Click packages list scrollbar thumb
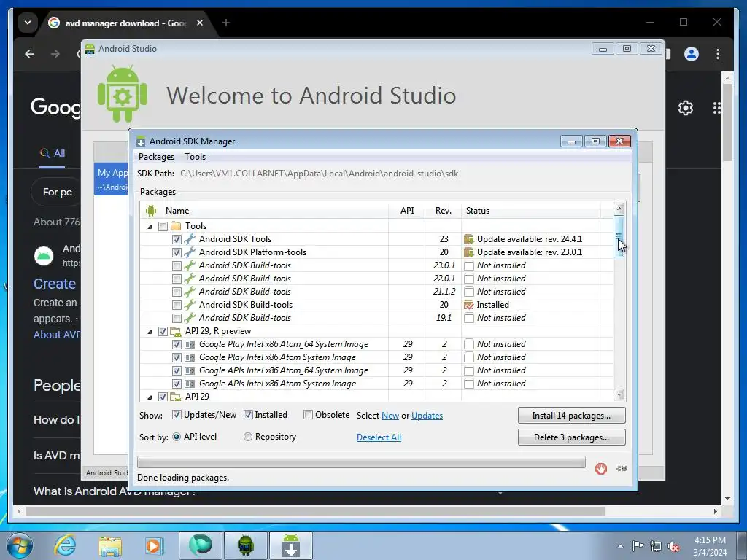Screen dimensions: 747x560 619,236
